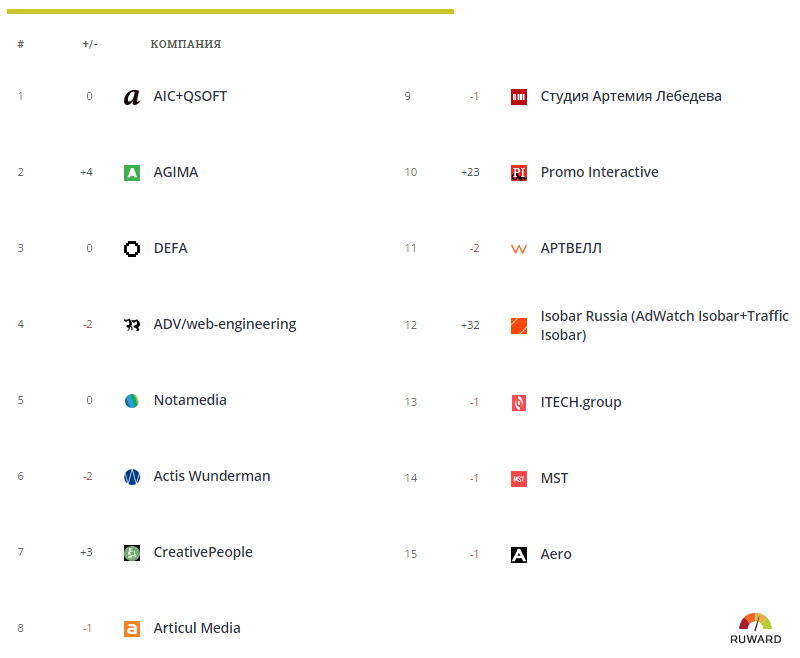The width and height of the screenshot is (800, 658).
Task: Select the ITECH.group flame logo
Action: (518, 402)
